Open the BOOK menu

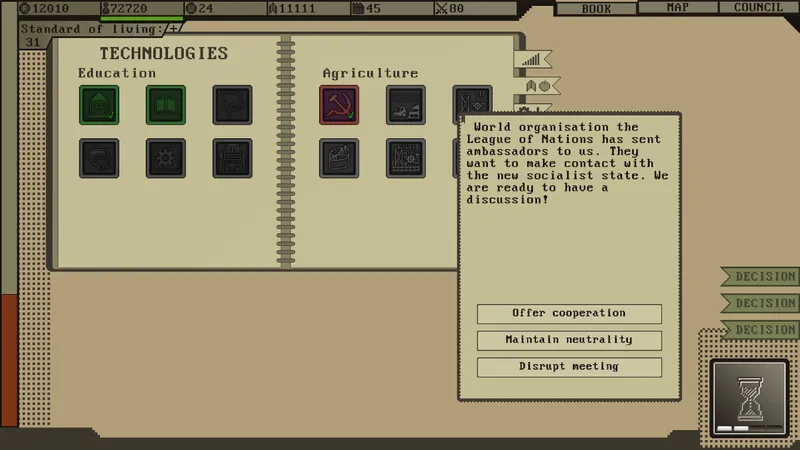tap(596, 8)
